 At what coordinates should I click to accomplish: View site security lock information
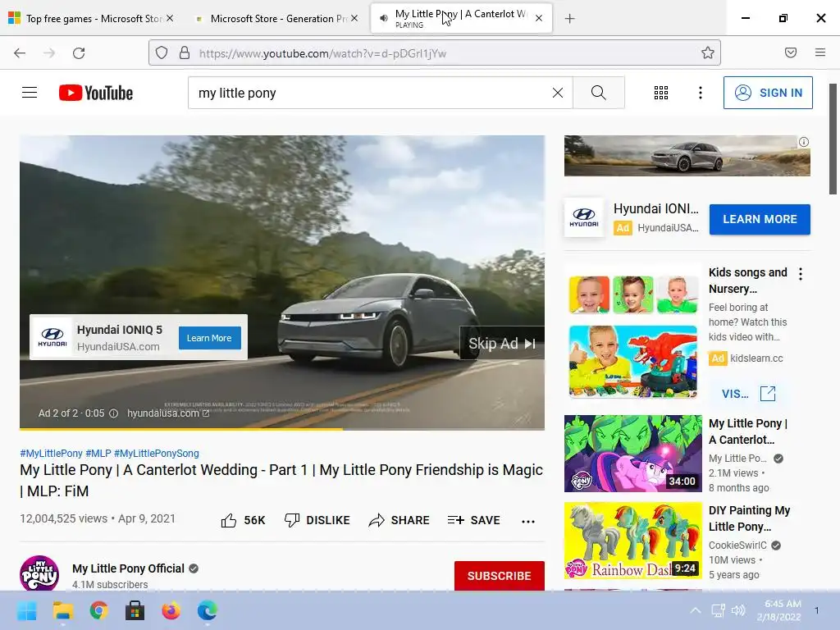click(x=185, y=52)
